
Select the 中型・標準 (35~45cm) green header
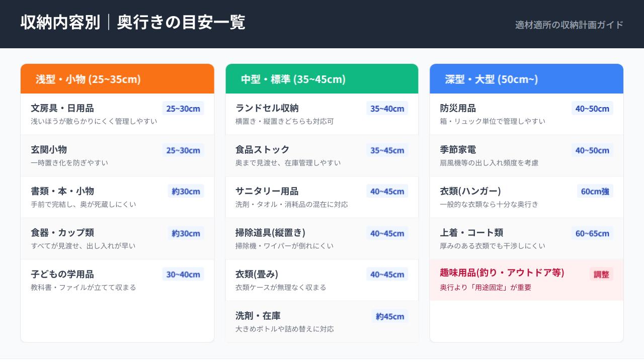[x=321, y=79]
